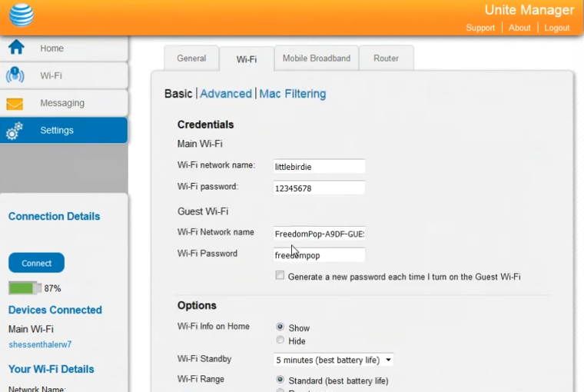Click Logout in the header
Viewport: 584px width, 392px height.
click(557, 28)
